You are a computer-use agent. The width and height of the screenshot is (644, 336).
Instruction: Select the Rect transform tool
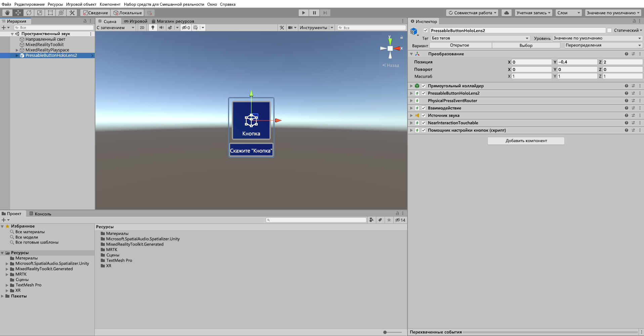tap(50, 13)
